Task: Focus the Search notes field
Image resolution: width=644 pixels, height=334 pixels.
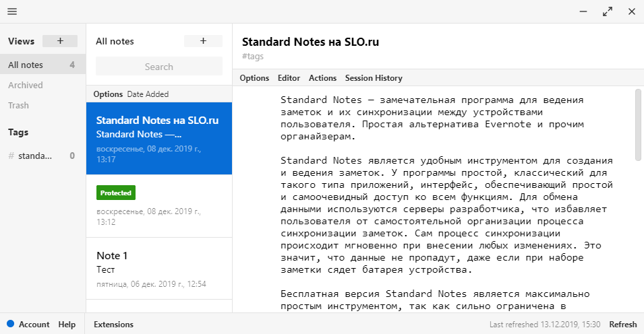Action: [159, 67]
